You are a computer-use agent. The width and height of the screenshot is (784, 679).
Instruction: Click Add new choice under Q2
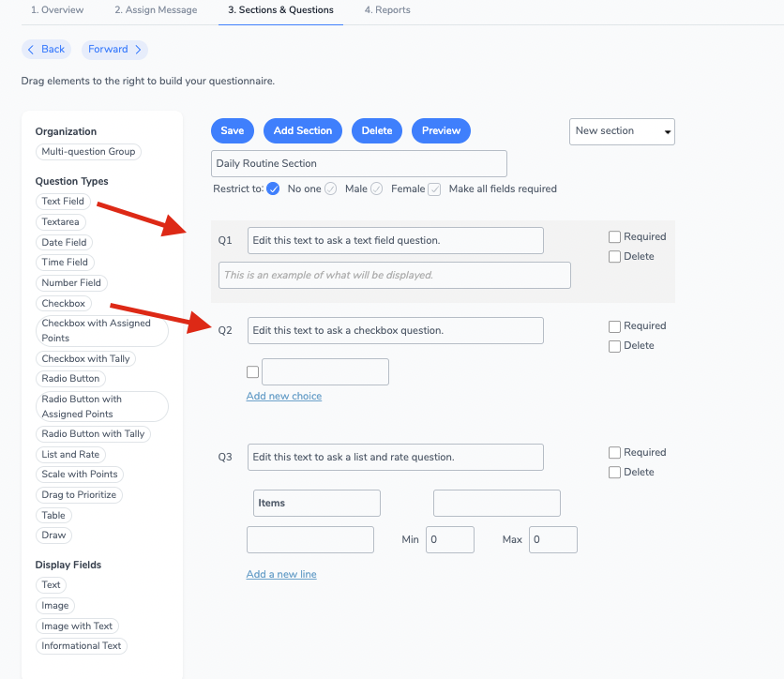coord(283,396)
